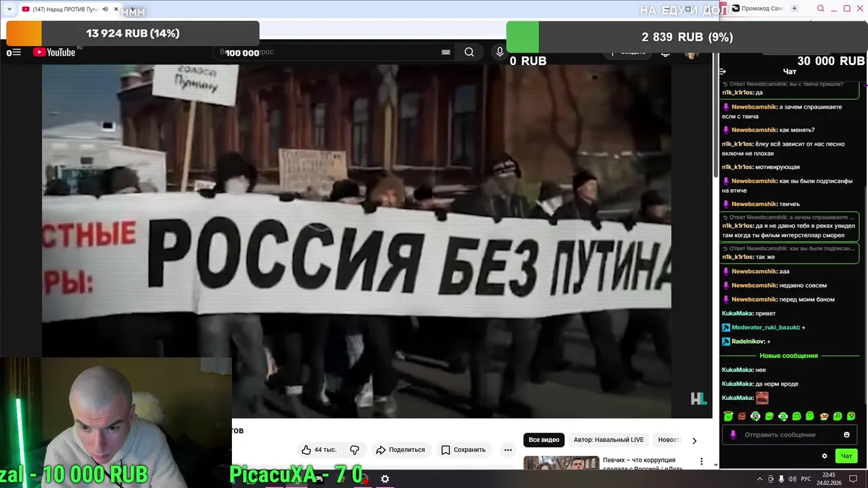Jump to Новые сообщения in chat
This screenshot has height=488, width=868.
789,356
